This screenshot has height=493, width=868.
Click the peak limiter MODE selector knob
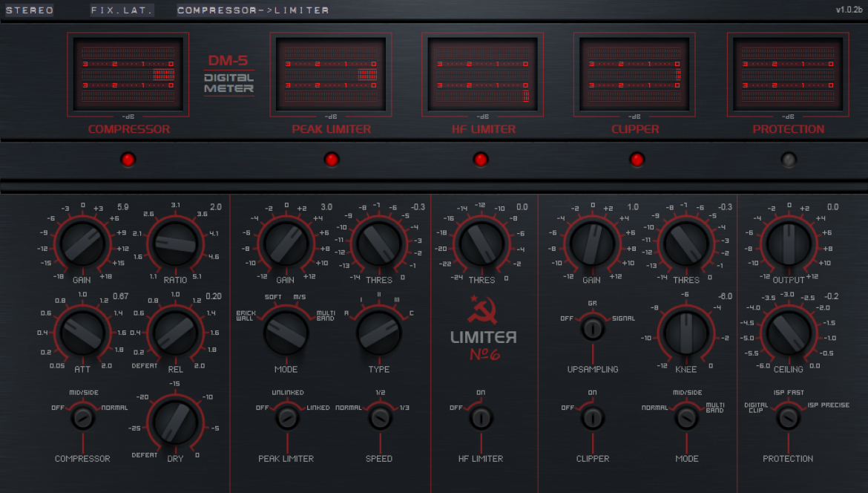click(x=286, y=333)
